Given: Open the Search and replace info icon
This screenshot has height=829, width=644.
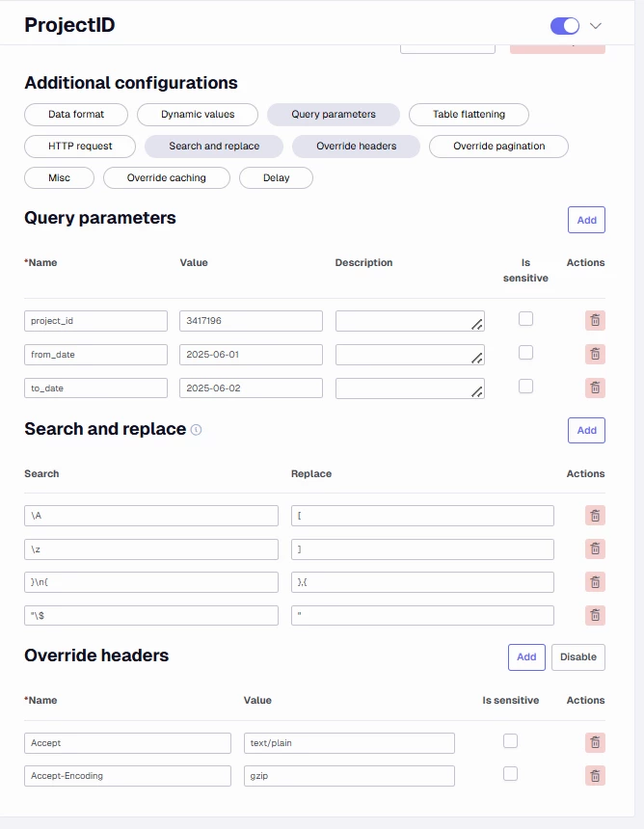Looking at the screenshot, I should [196, 430].
